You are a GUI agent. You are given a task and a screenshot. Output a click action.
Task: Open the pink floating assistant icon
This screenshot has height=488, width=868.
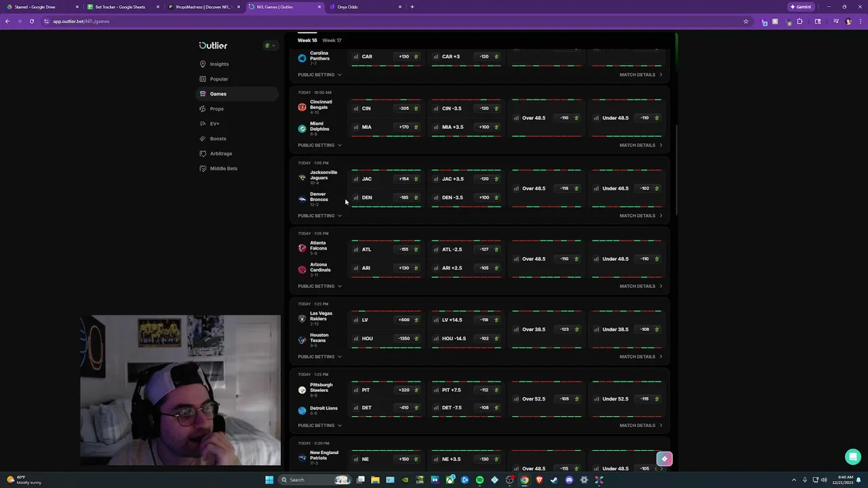click(x=665, y=459)
